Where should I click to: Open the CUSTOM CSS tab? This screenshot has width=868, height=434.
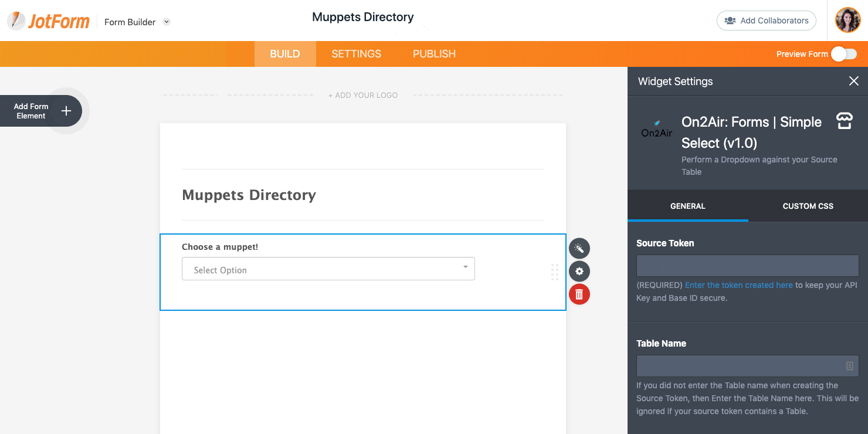[808, 206]
